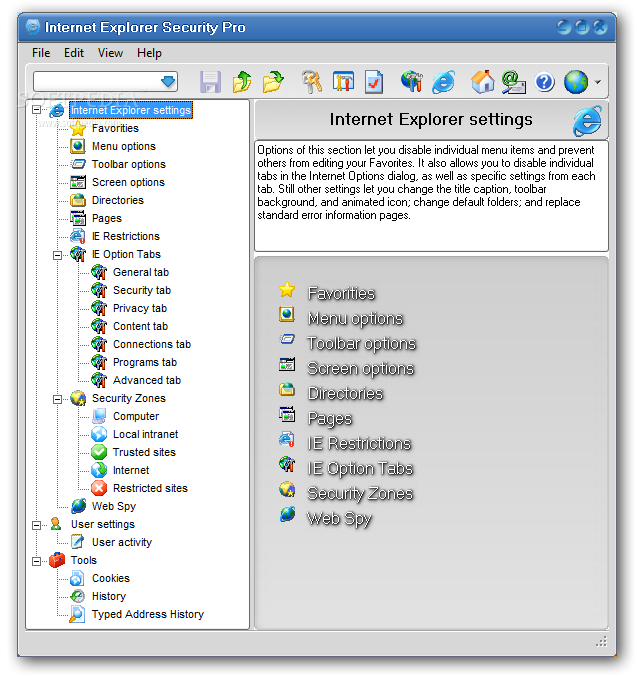This screenshot has width=637, height=677.
Task: Select the Directories folder icon in the tree
Action: click(x=78, y=200)
